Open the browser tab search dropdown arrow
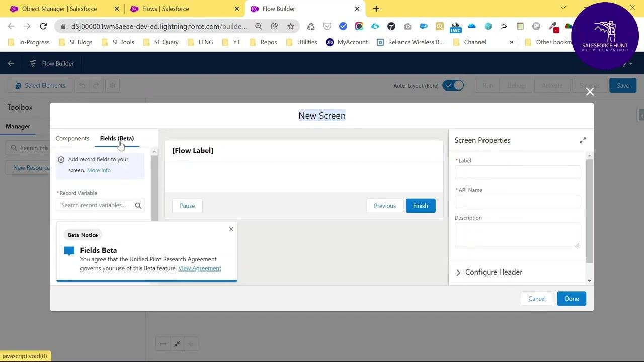 point(563,8)
